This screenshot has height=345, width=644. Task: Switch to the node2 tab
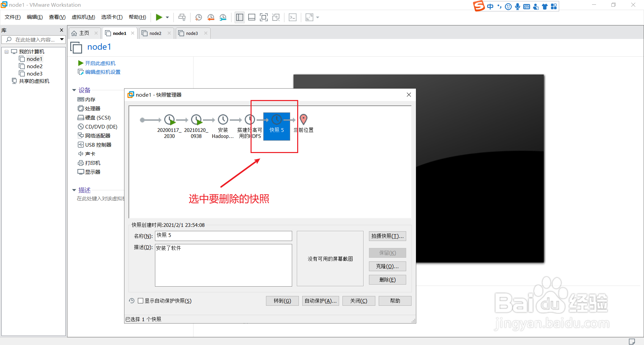[x=155, y=33]
